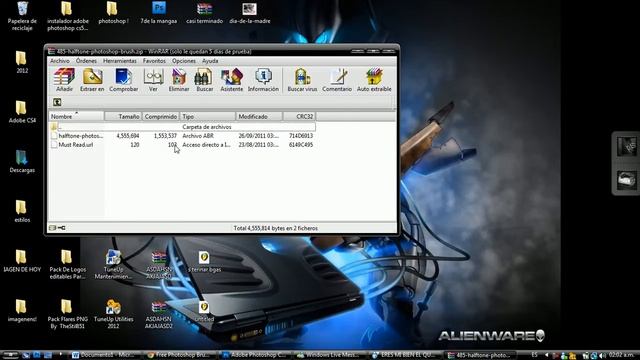The height and width of the screenshot is (360, 640).
Task: Select the Descargas desktop icon
Action: 22,162
